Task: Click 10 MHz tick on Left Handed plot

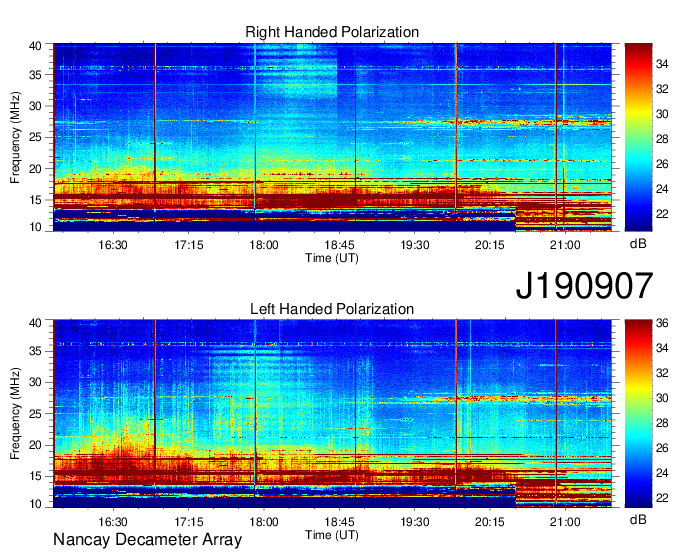Action: click(35, 504)
